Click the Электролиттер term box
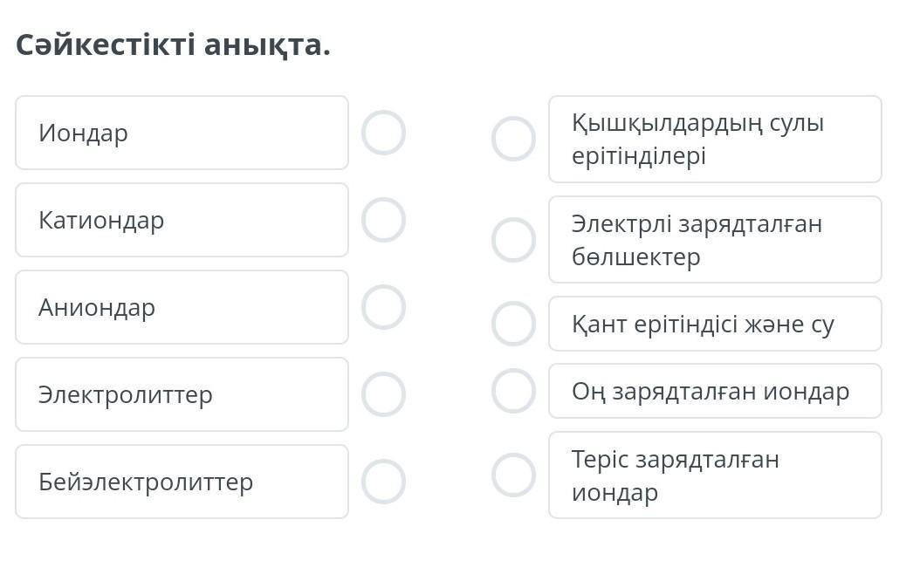Screen dimensions: 920x588 182,394
